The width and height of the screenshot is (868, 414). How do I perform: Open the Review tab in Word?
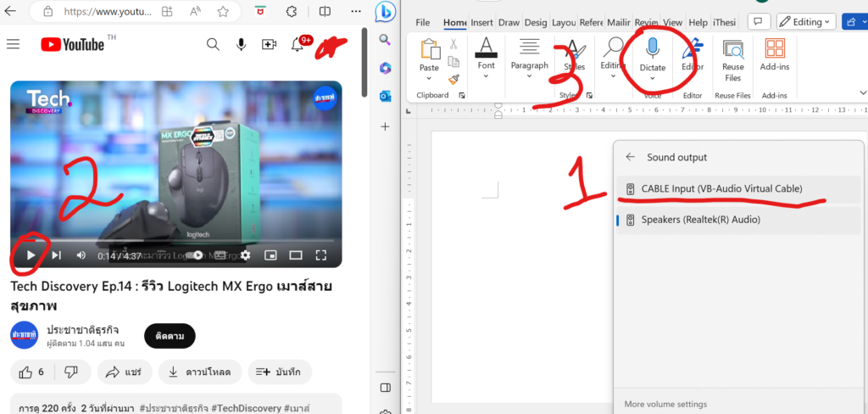point(646,22)
